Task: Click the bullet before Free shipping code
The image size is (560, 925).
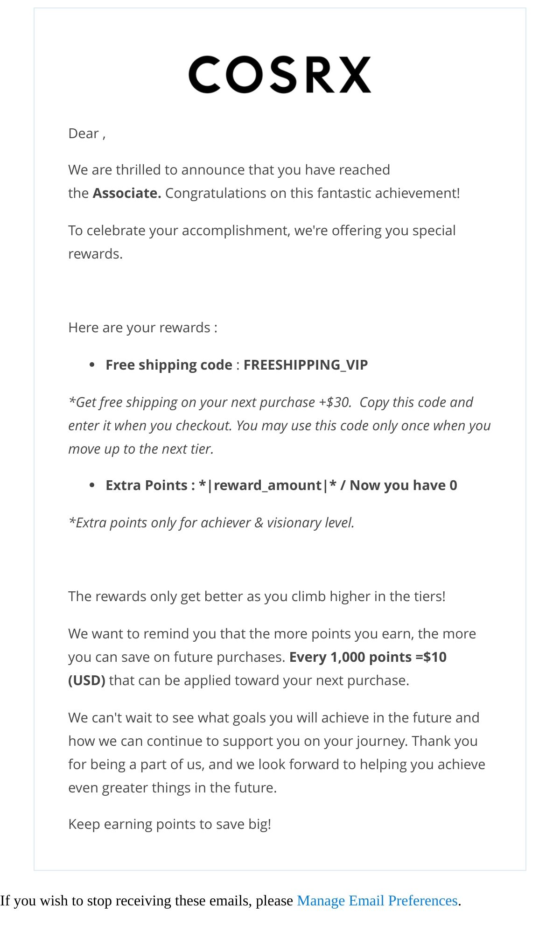Action: click(92, 365)
